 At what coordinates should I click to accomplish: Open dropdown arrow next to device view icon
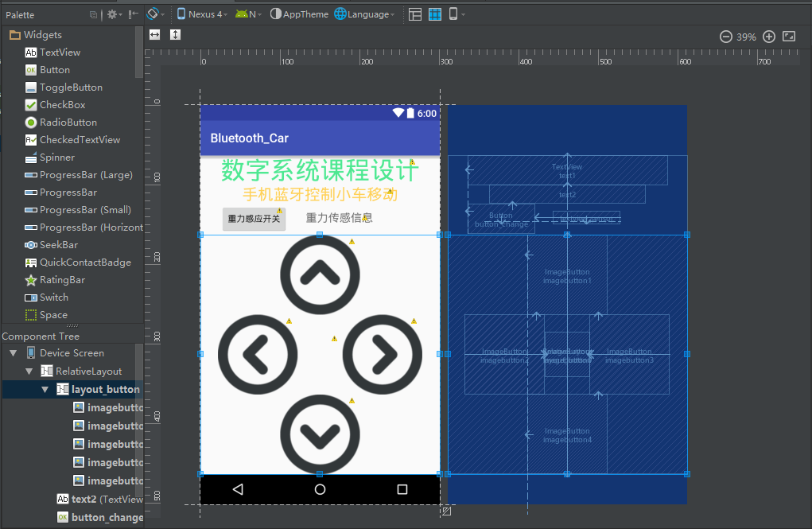(x=463, y=14)
